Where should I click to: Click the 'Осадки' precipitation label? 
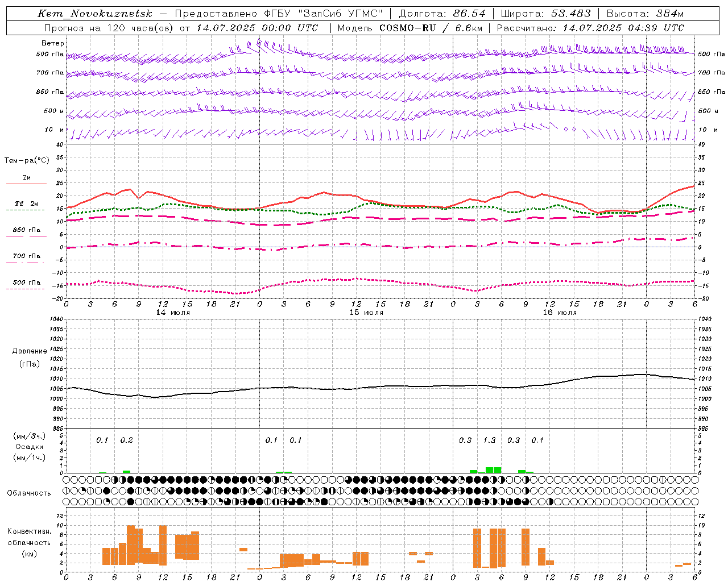(x=29, y=447)
